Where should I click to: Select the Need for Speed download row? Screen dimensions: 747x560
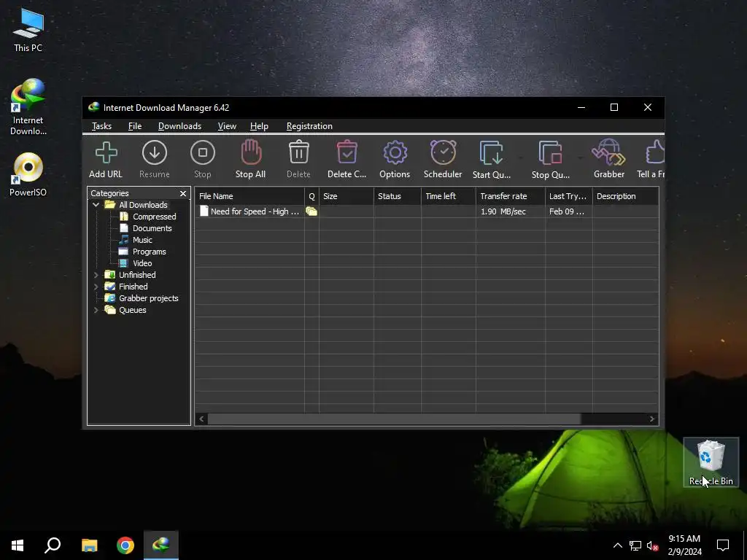(426, 211)
